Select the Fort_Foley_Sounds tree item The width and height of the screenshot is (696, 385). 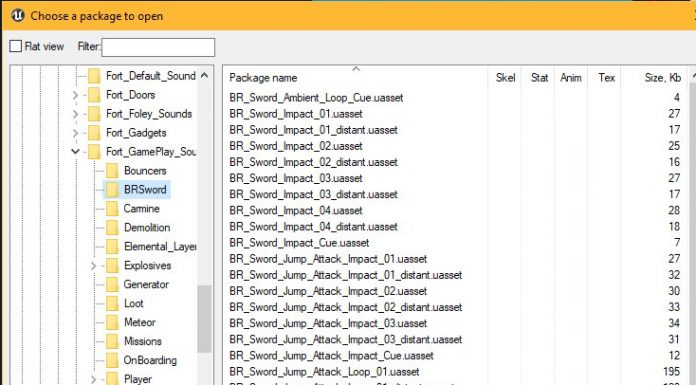click(x=149, y=114)
